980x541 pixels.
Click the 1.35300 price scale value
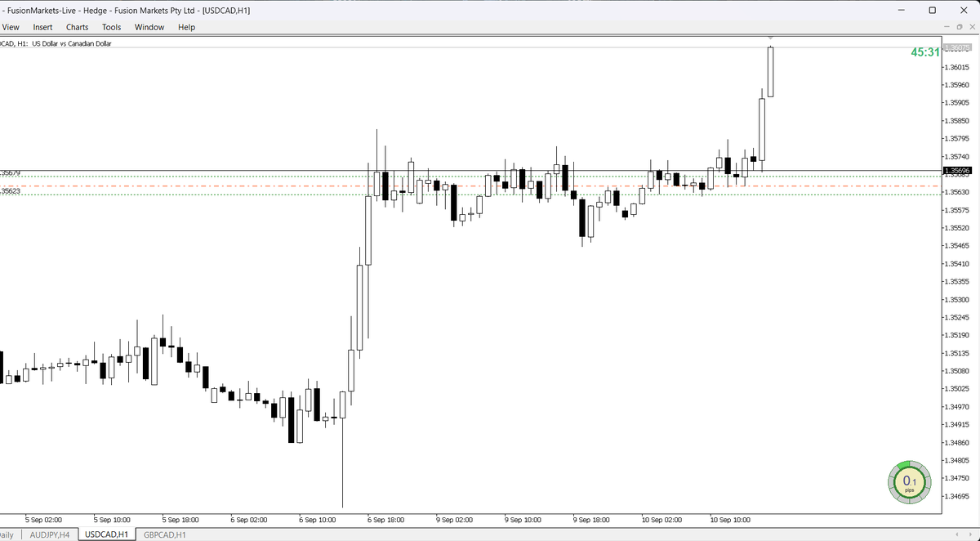pyautogui.click(x=957, y=300)
